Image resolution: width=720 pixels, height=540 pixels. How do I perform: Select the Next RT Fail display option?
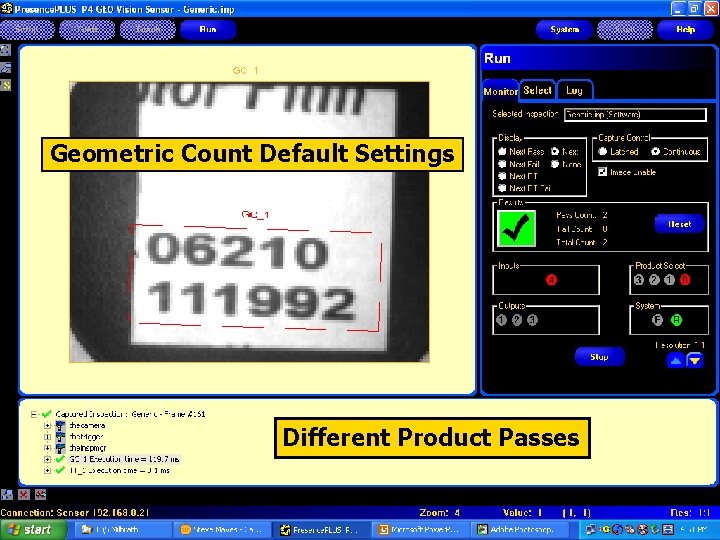[502, 188]
